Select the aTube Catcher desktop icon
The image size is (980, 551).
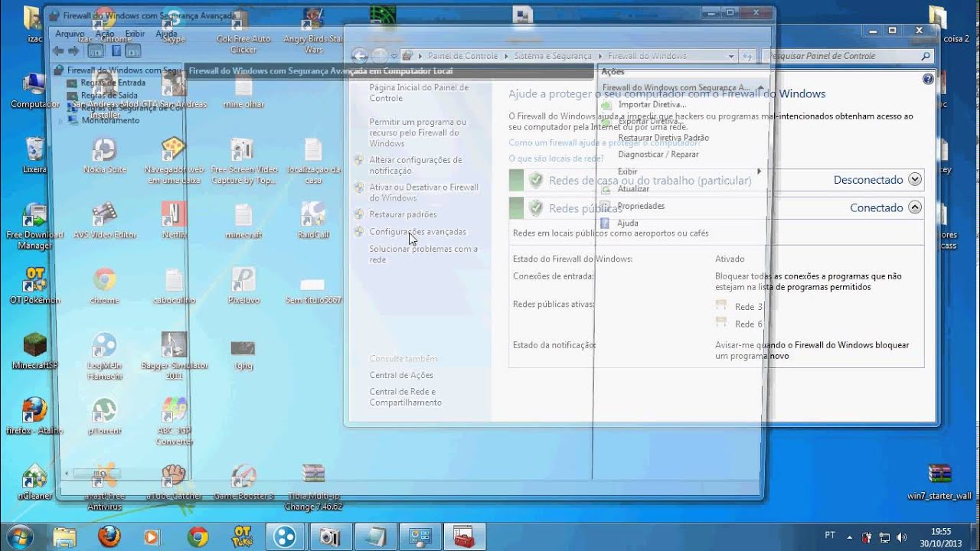pos(174,481)
